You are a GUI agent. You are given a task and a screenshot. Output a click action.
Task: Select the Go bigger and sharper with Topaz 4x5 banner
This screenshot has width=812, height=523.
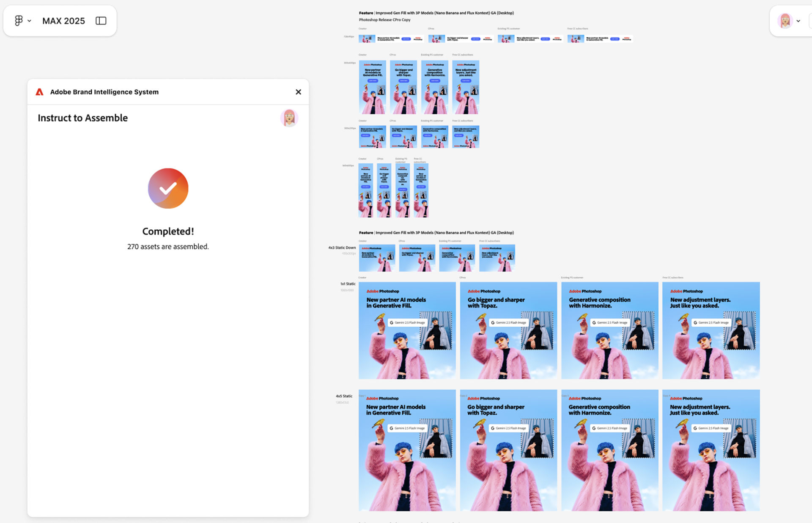pyautogui.click(x=508, y=450)
